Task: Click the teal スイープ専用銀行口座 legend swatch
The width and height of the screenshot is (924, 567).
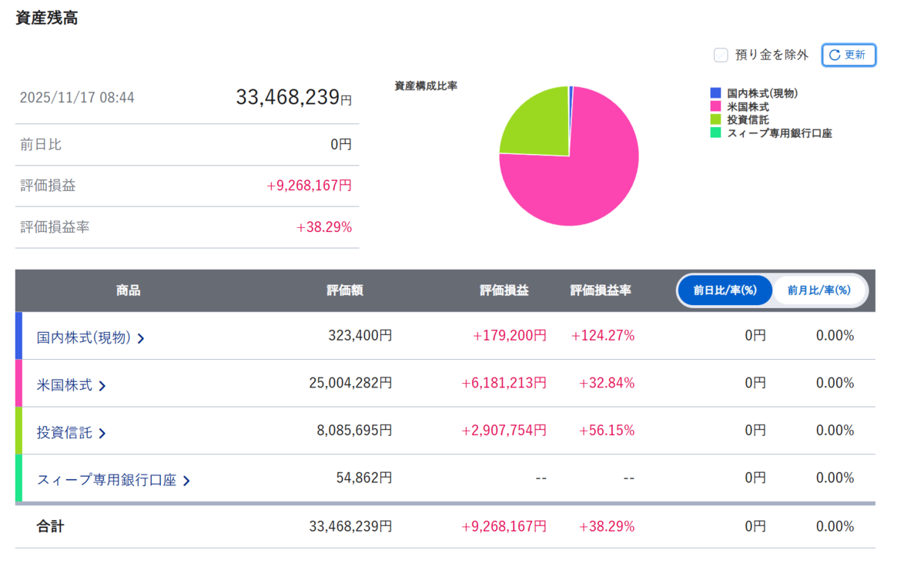Action: pyautogui.click(x=715, y=133)
